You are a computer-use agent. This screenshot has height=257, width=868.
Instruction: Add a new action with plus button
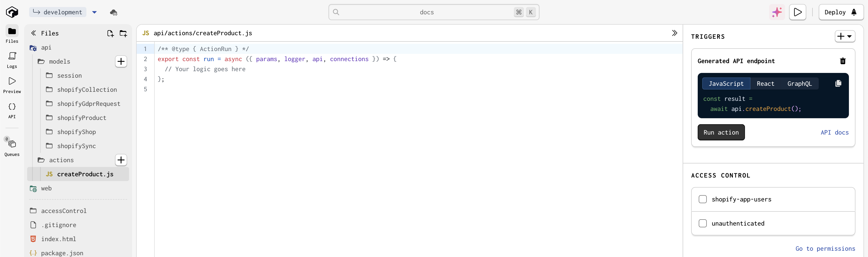[x=121, y=160]
